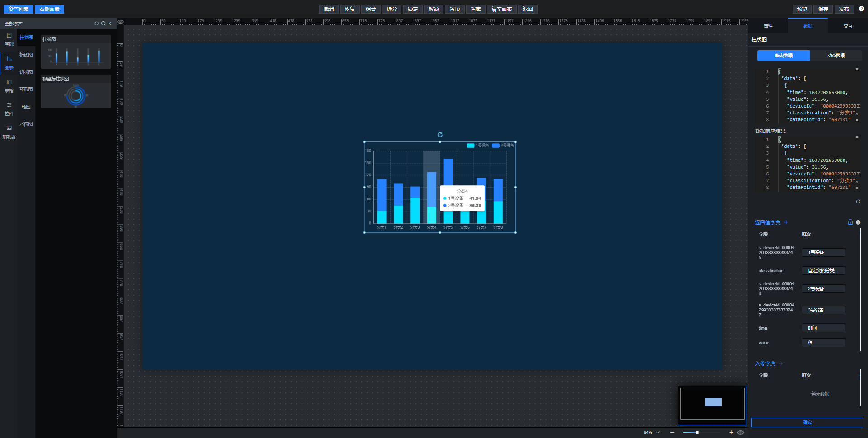Open the help tip for 返回值字典
868x438 pixels.
click(858, 222)
